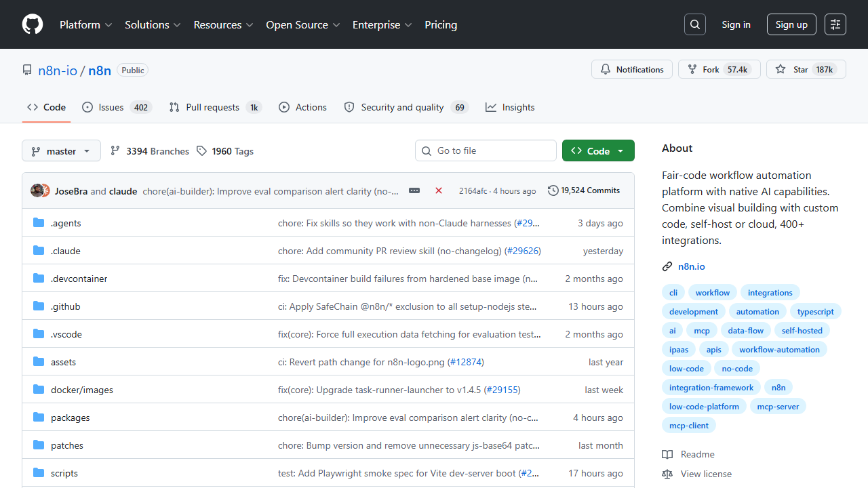Click the book icon beside Readme
868x488 pixels.
[667, 454]
